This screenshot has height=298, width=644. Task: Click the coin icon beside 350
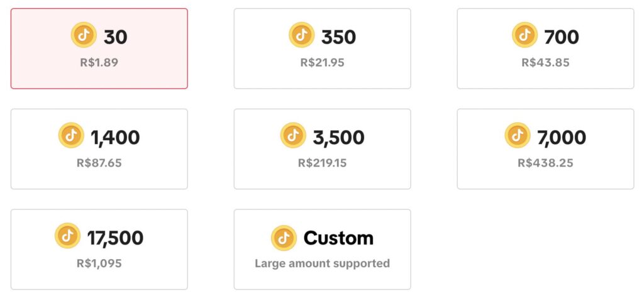coord(301,35)
